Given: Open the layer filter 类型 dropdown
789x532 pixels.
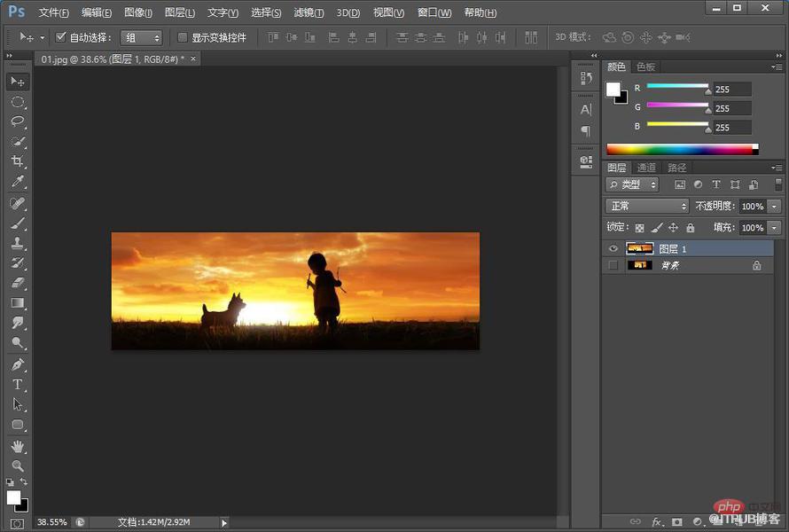Looking at the screenshot, I should click(632, 184).
